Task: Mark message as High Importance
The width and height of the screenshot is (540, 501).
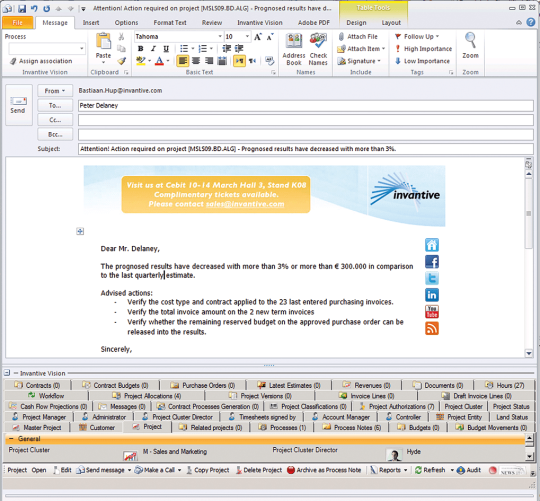Action: pyautogui.click(x=423, y=49)
